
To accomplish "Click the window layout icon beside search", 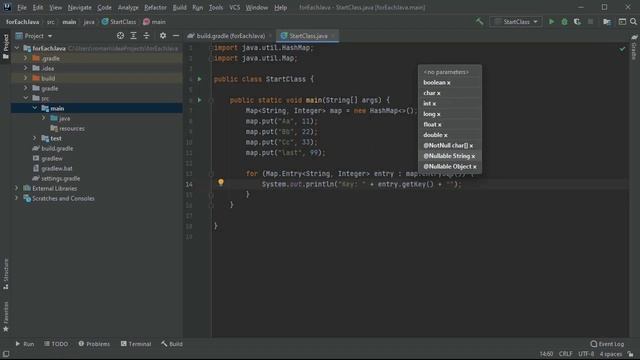I will [622, 22].
